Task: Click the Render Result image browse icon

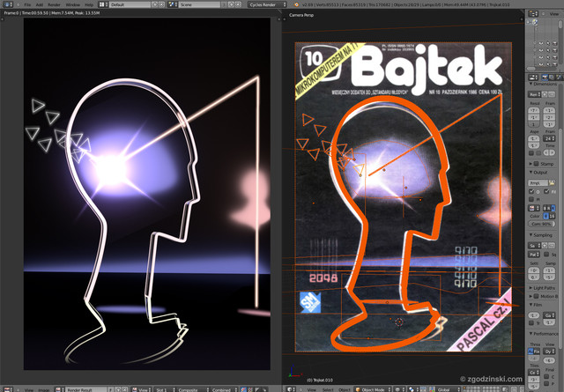Action: point(59,389)
